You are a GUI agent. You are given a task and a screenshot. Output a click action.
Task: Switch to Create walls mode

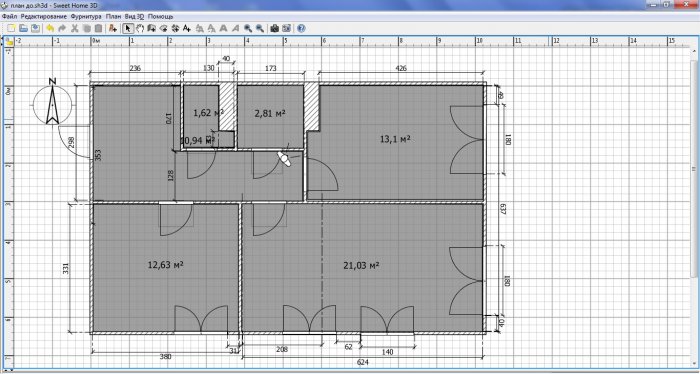click(x=151, y=28)
